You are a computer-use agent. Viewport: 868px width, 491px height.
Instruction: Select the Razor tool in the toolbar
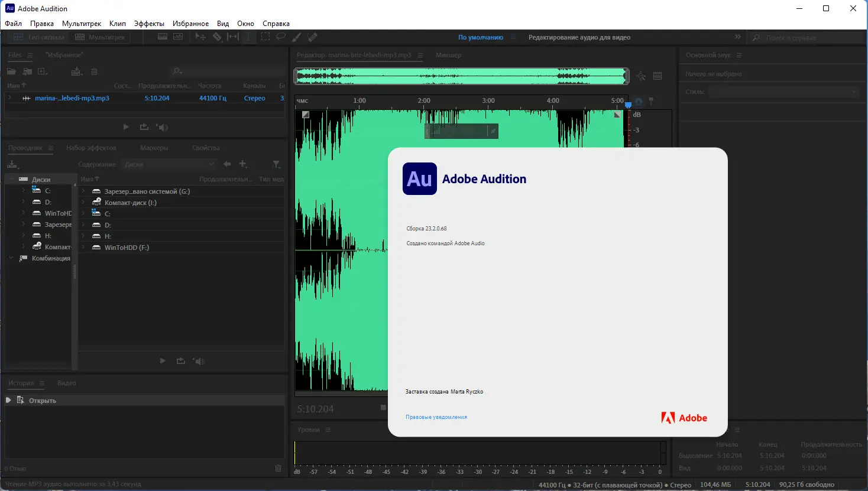click(x=217, y=37)
